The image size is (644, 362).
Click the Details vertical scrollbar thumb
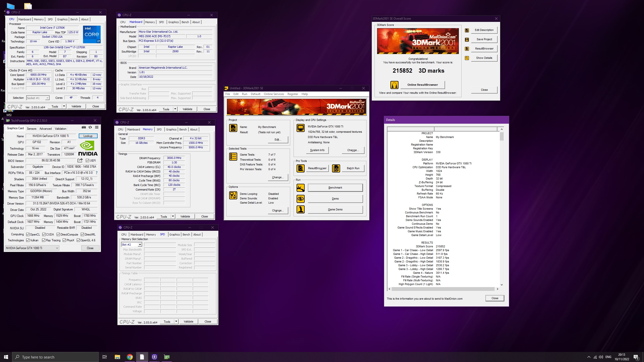pyautogui.click(x=502, y=137)
